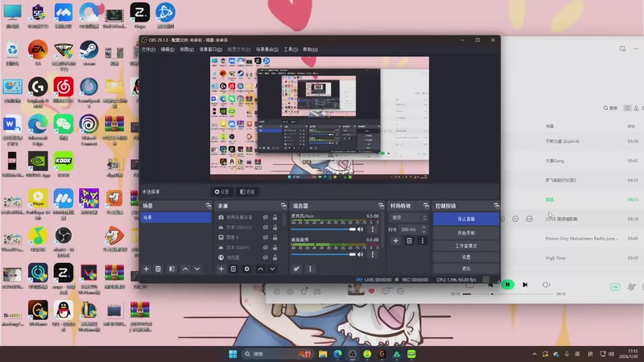644x362 pixels.
Task: Undock the 控制按钮 panel via header icon
Action: point(496,206)
